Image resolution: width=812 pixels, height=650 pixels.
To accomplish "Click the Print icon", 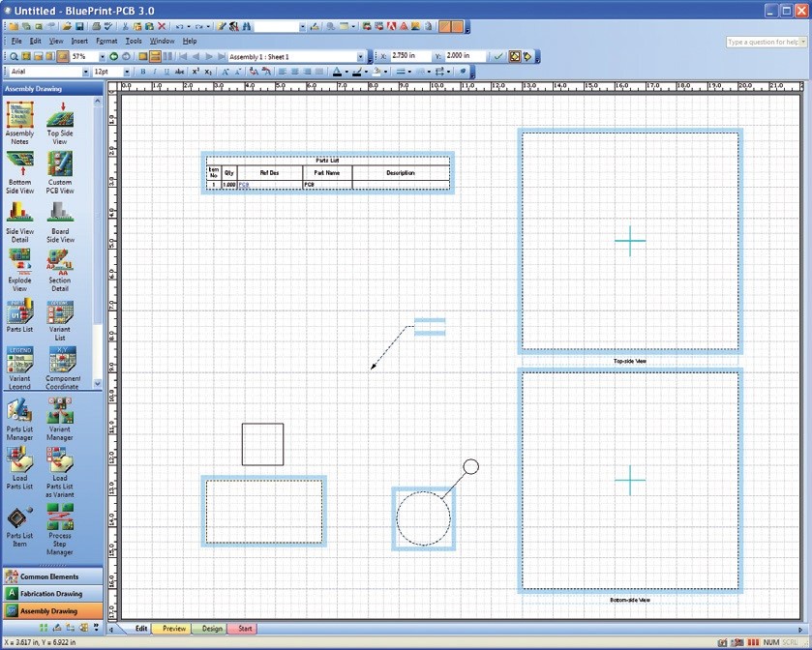I will coord(97,26).
